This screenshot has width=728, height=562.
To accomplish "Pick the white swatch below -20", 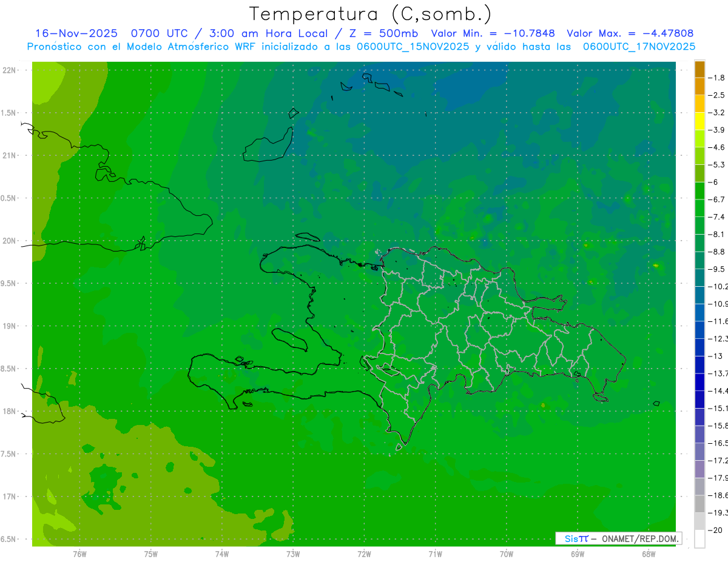I will tap(699, 539).
